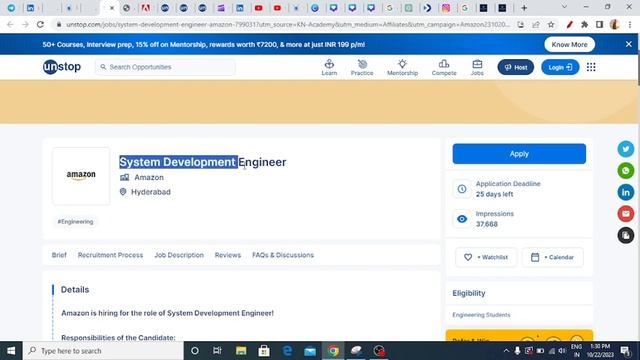Screen dimensions: 640x360
Task: Click the 'Eligibility' heading text
Action: pyautogui.click(x=469, y=293)
